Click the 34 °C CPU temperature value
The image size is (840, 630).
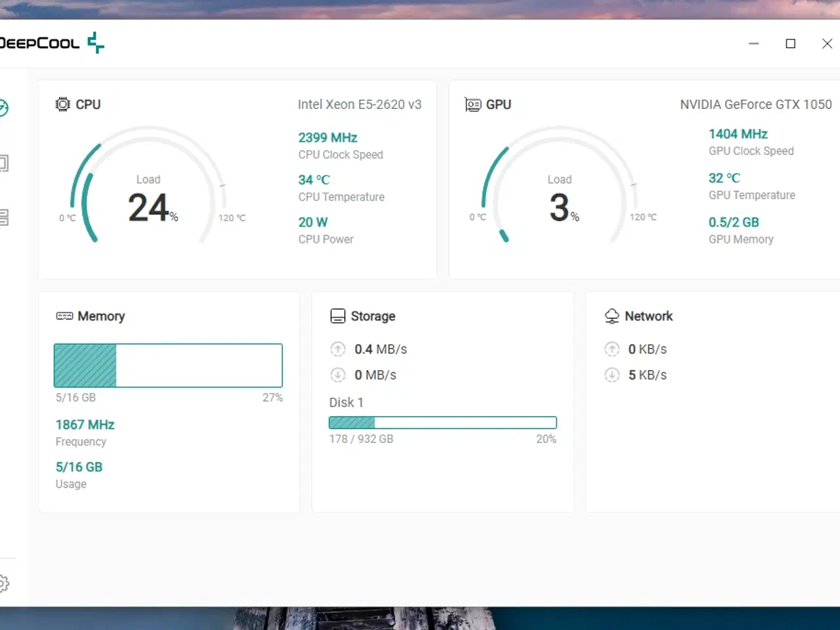coord(314,180)
